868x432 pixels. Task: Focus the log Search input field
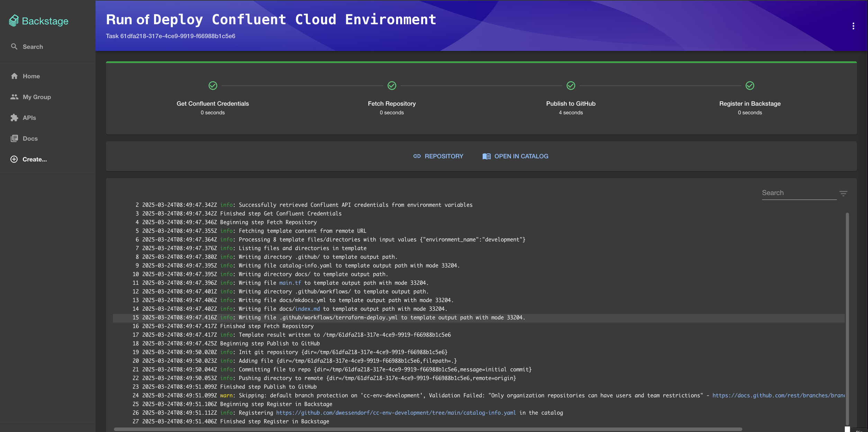point(799,193)
